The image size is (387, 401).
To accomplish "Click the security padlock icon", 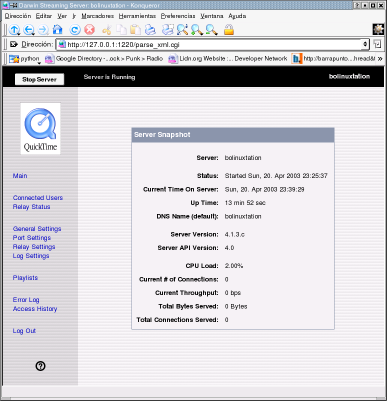I will [229, 30].
